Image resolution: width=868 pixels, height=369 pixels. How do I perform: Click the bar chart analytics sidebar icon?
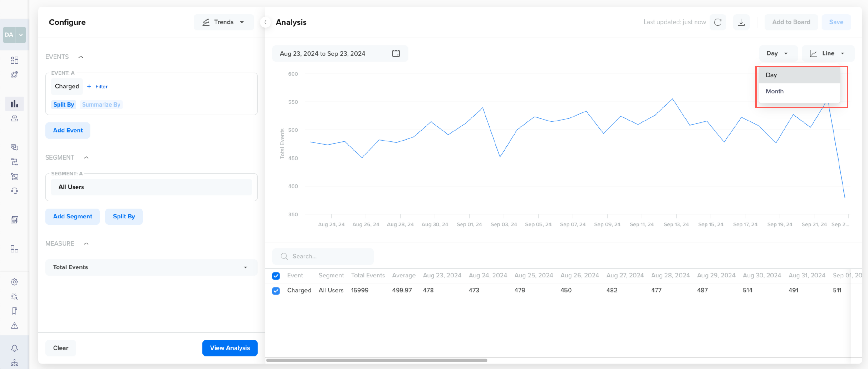pos(14,104)
